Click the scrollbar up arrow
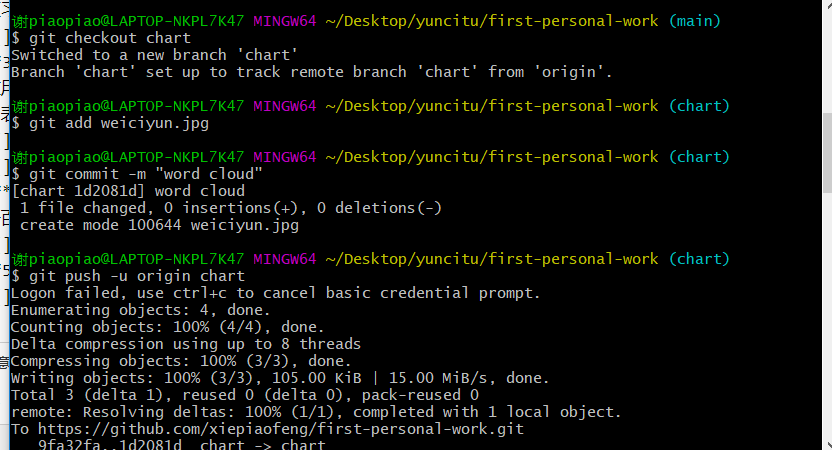The image size is (832, 450). tap(827, 3)
